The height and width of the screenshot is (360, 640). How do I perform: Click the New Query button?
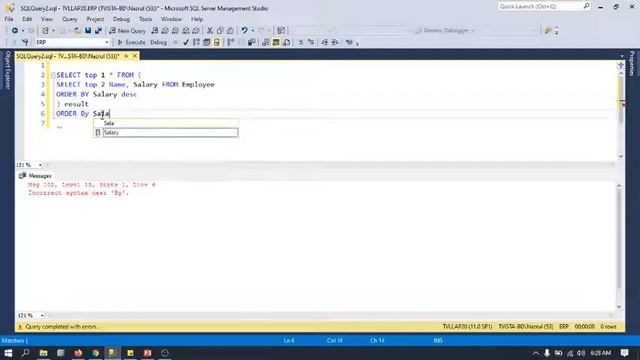[x=127, y=31]
